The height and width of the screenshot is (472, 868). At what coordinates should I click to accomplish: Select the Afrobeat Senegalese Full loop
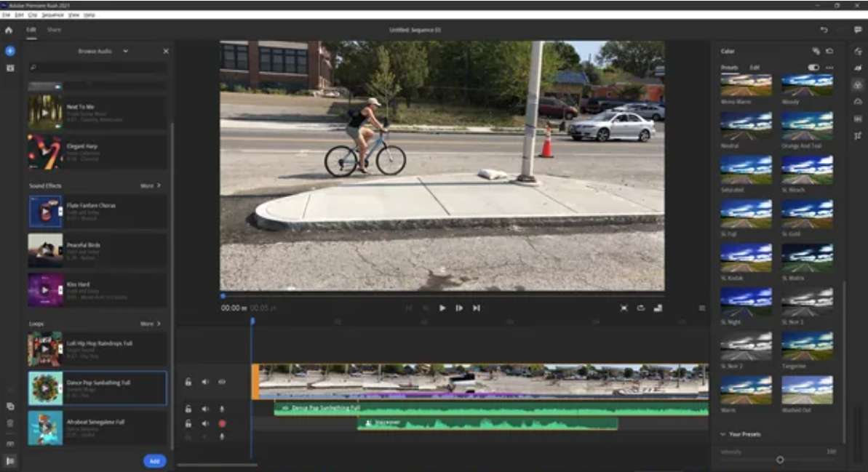click(x=97, y=428)
